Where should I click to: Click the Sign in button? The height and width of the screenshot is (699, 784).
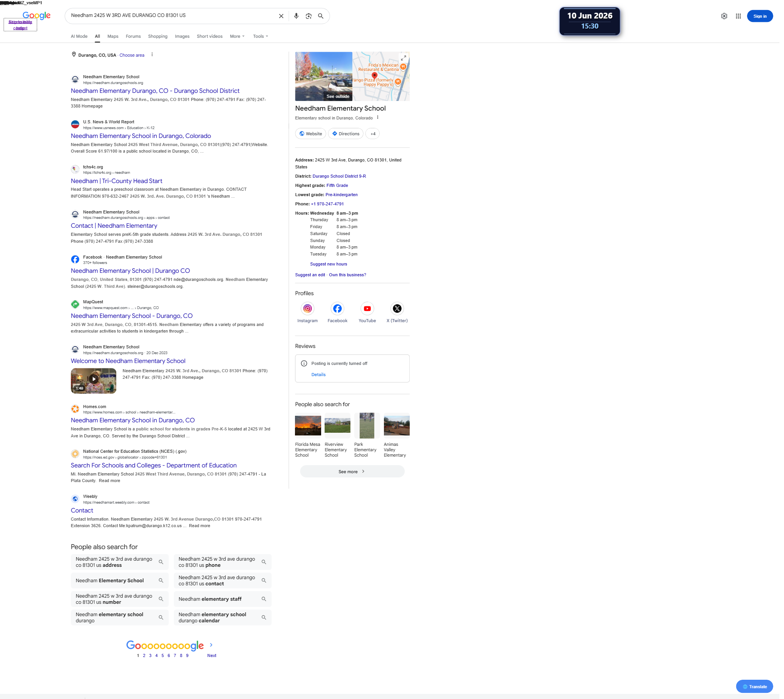click(x=760, y=16)
